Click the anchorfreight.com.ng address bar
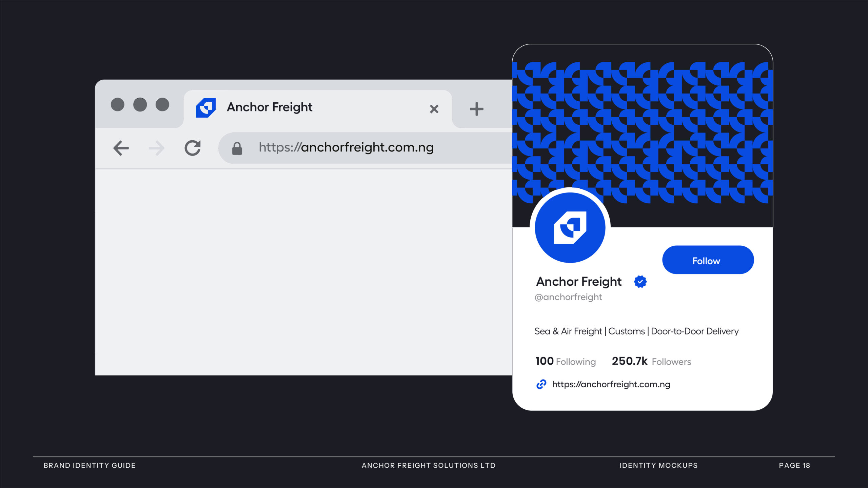This screenshot has height=488, width=868. [346, 148]
